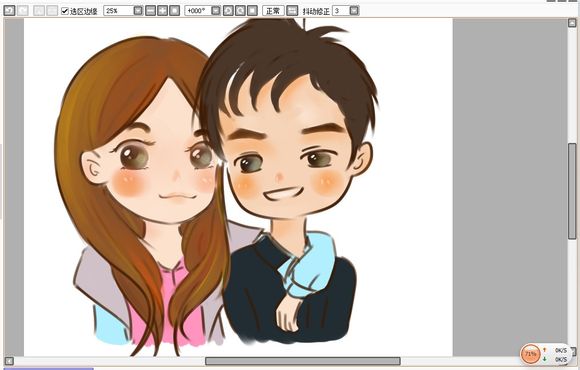580x370 pixels.
Task: Reset zoom with the square icon
Action: point(174,11)
